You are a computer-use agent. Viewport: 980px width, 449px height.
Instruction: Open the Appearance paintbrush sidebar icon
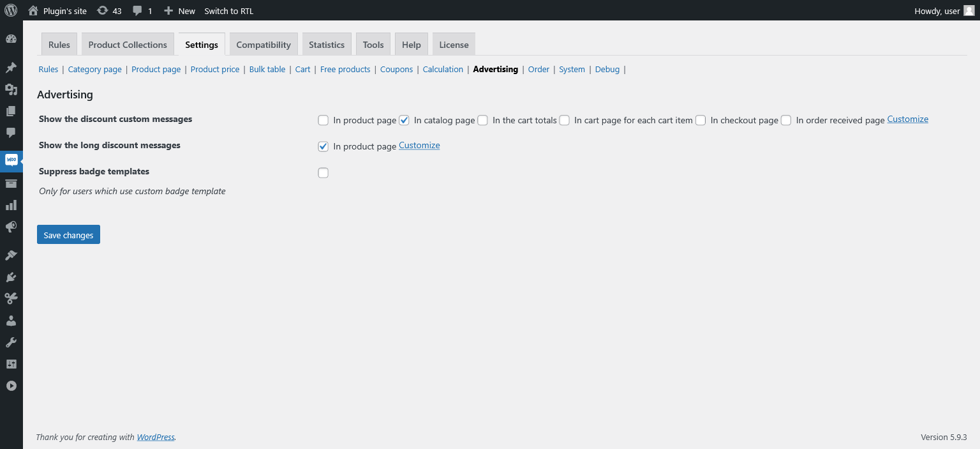(11, 255)
